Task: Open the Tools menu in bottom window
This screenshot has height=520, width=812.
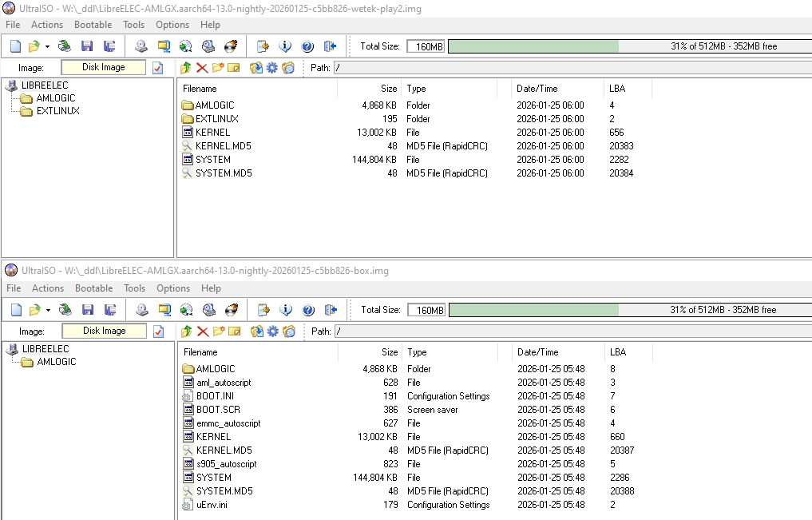Action: click(x=134, y=288)
